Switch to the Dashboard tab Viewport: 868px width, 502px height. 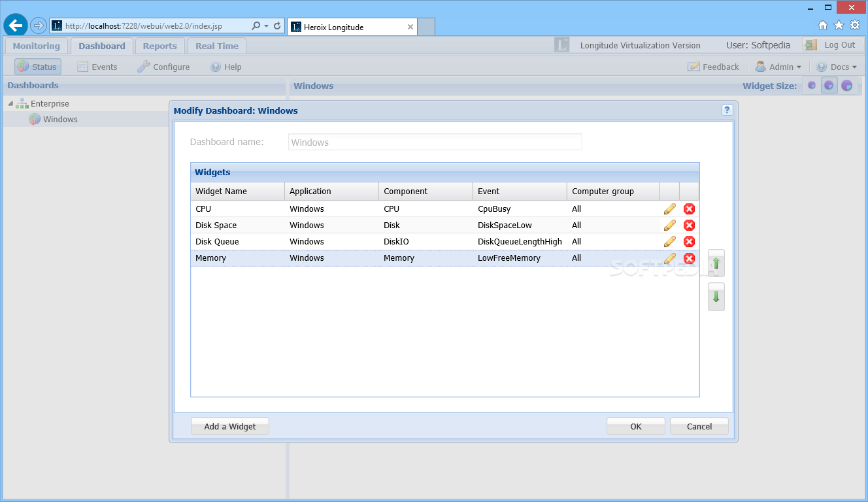[102, 46]
